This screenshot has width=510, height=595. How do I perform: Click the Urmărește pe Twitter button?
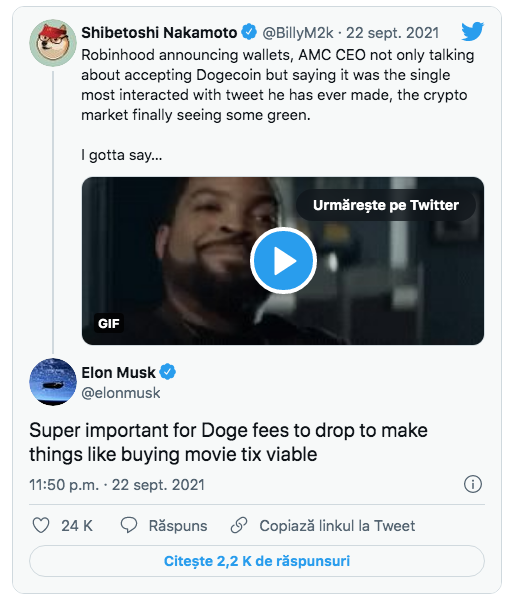pyautogui.click(x=386, y=205)
